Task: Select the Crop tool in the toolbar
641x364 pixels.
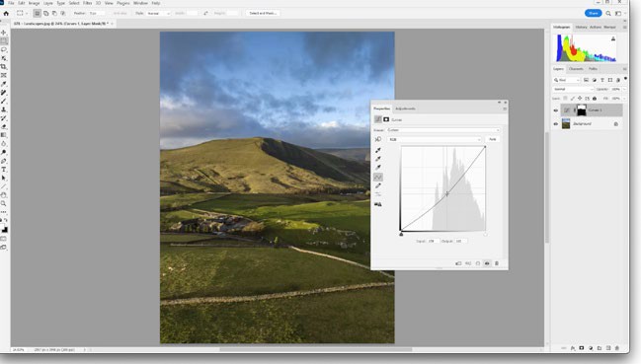Action: (x=4, y=66)
